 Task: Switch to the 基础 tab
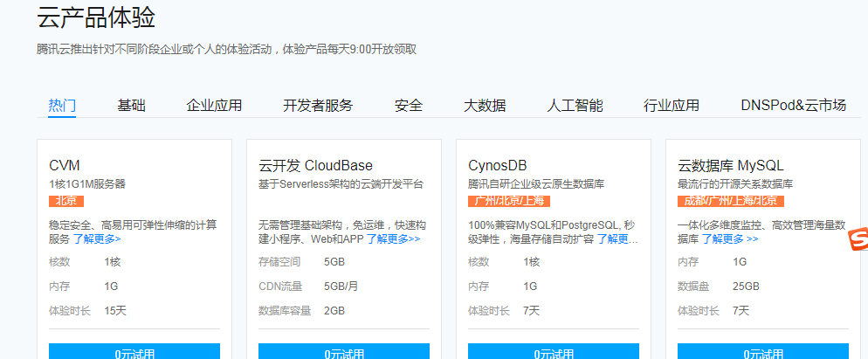coord(131,106)
